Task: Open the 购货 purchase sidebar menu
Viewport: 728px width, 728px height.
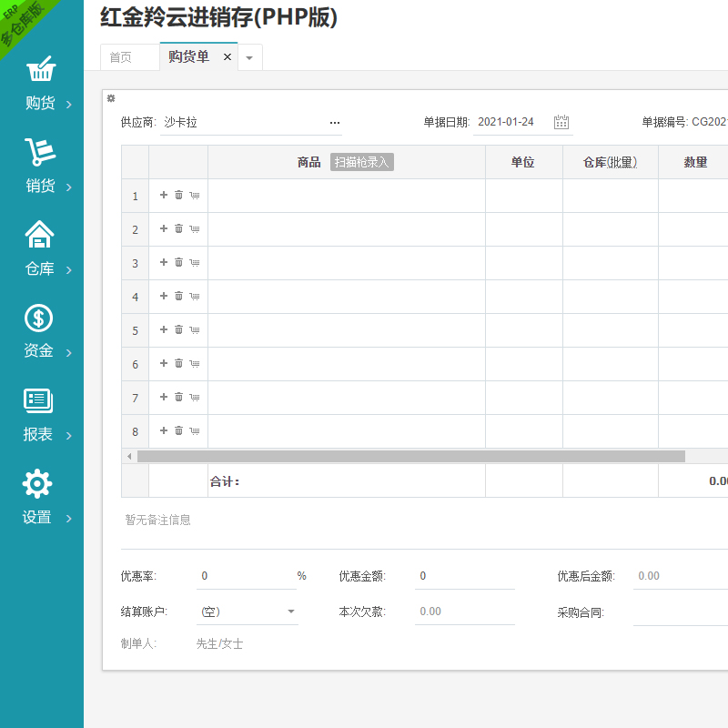Action: point(41,85)
